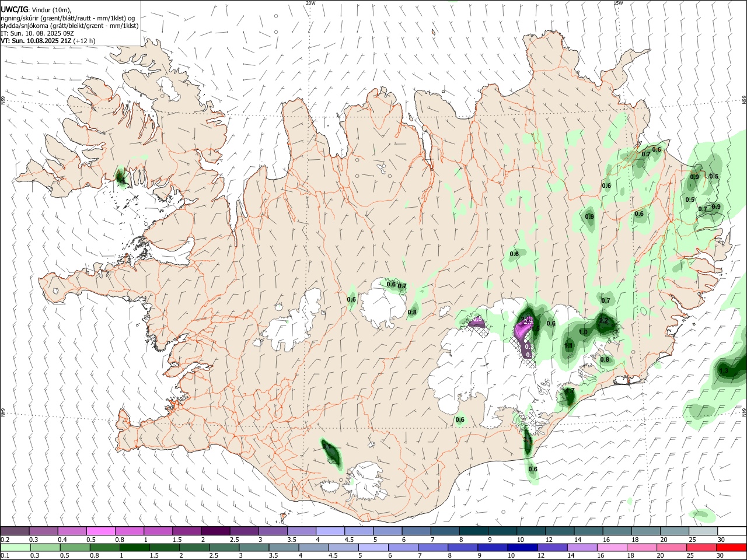The height and width of the screenshot is (560, 747).
Task: Pick the darkest purple swatch between 2 and 2.5 in the snow legend
Action: click(x=215, y=531)
